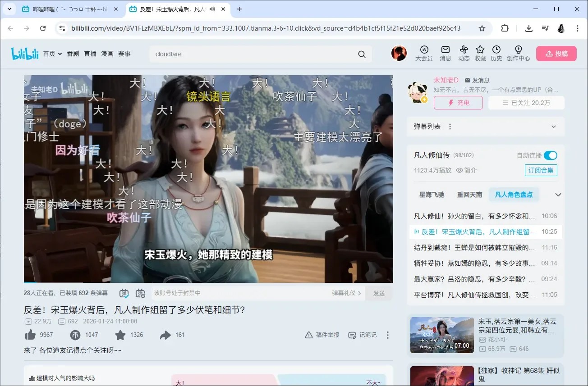Screen dimensions: 588x386
Task: Play 凡人修仙！孙火的留白 in the playlist
Action: (485, 216)
